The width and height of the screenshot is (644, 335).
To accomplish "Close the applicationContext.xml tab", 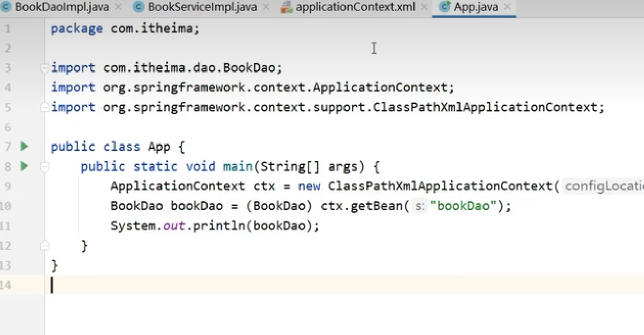I will tap(424, 7).
